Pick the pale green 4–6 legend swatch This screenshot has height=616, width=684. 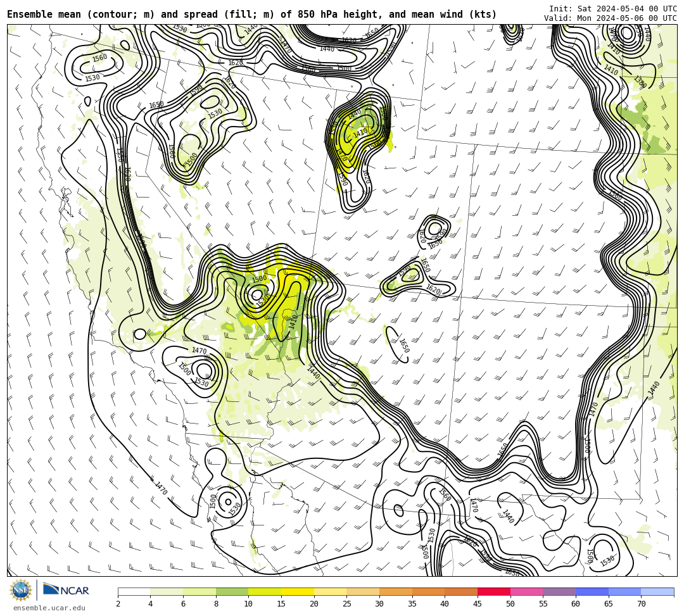click(167, 591)
